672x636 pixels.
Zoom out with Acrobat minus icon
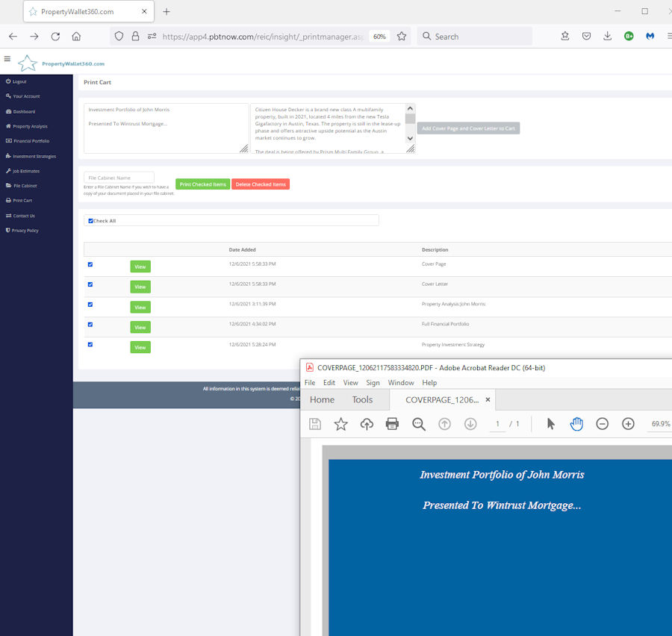602,424
